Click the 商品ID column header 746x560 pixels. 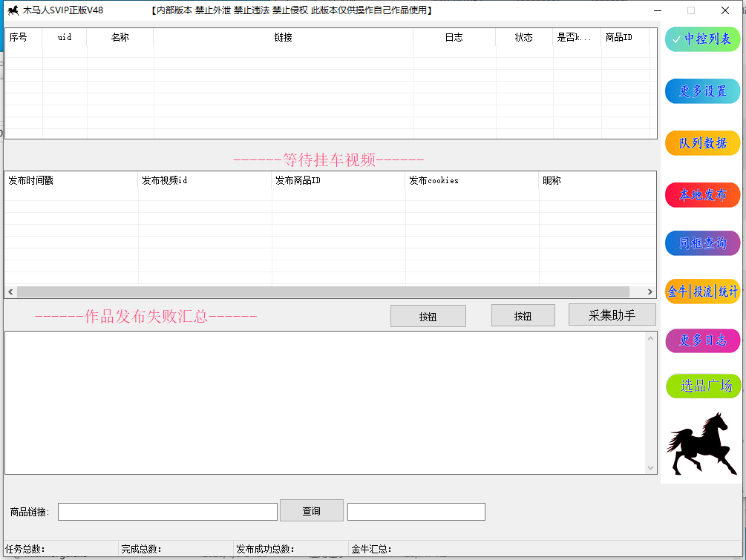point(625,37)
